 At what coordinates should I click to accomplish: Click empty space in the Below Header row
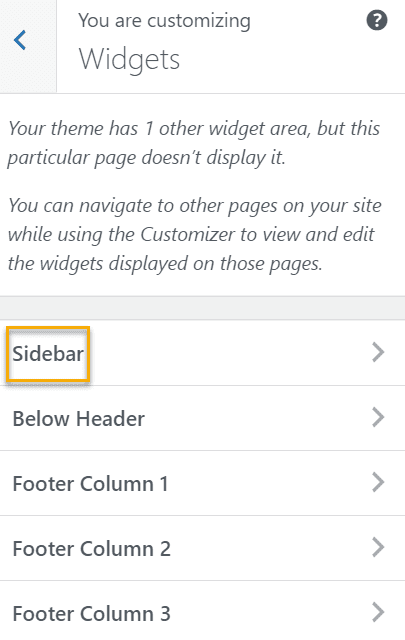click(257, 418)
